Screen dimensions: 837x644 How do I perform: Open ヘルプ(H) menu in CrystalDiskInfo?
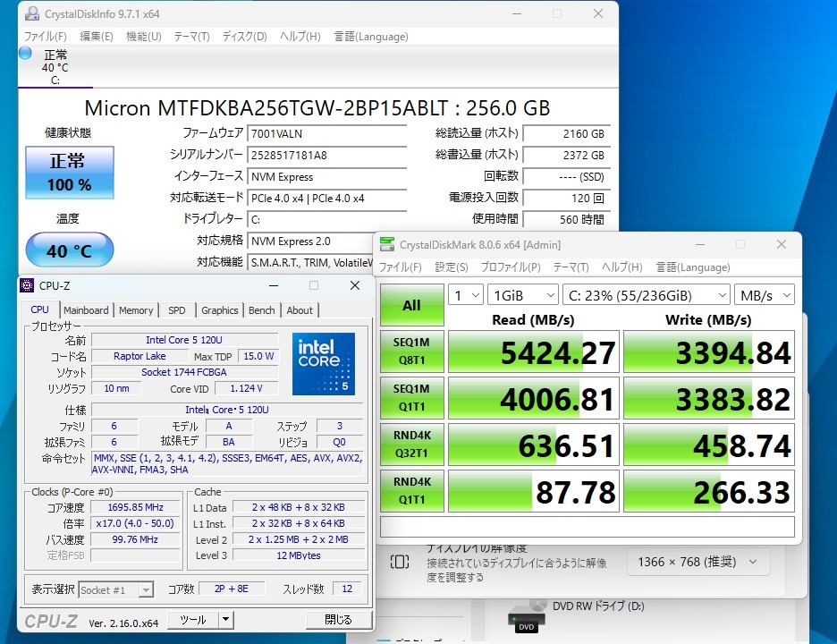pyautogui.click(x=300, y=37)
